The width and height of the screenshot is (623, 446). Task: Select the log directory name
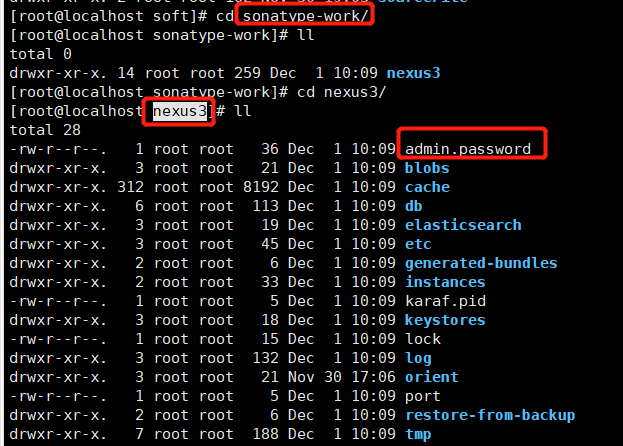pyautogui.click(x=418, y=358)
